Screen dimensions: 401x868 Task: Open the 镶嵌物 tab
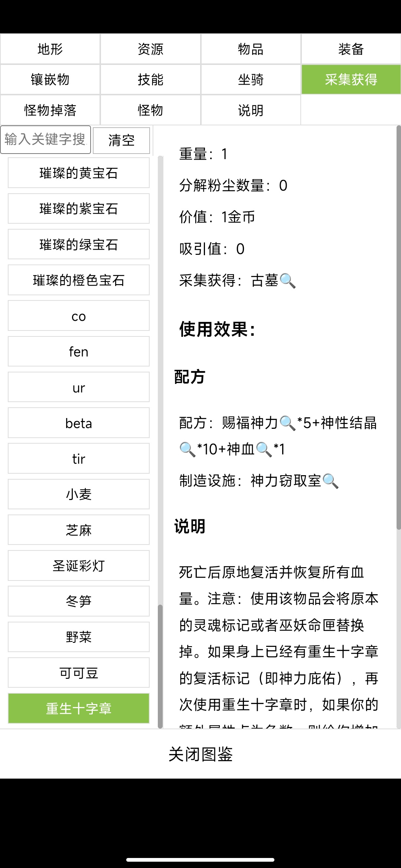50,79
